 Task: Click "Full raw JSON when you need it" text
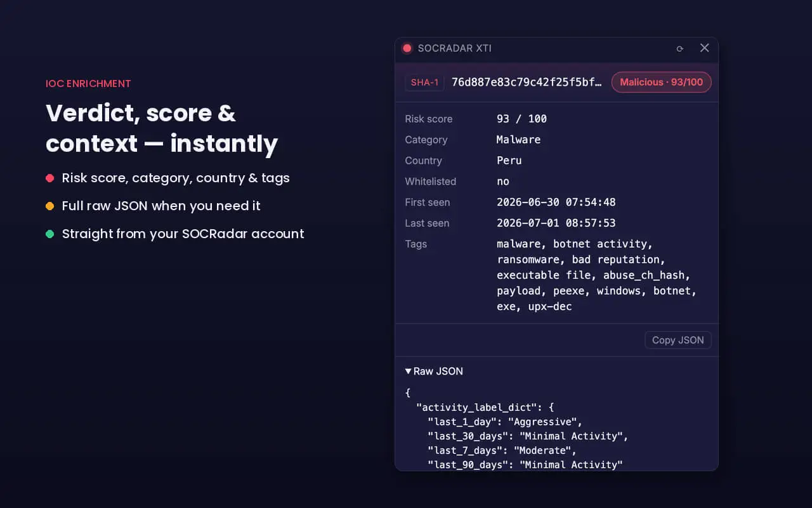click(161, 206)
